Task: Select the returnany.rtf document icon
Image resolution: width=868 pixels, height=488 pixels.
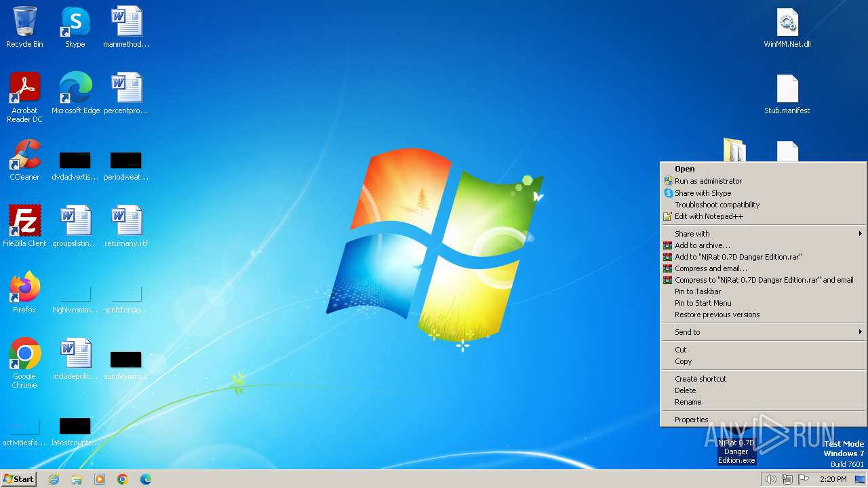Action: pyautogui.click(x=126, y=227)
